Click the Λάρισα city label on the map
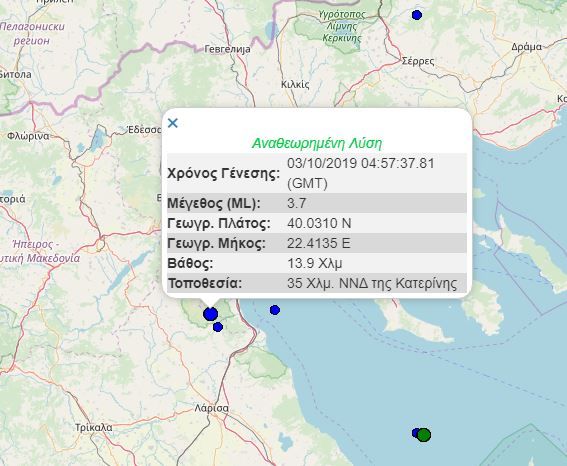This screenshot has height=466, width=567. pyautogui.click(x=212, y=408)
